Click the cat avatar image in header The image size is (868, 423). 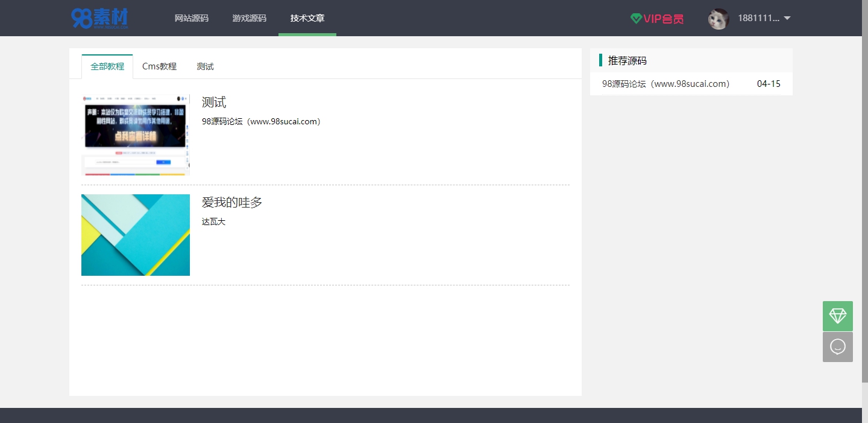[718, 18]
